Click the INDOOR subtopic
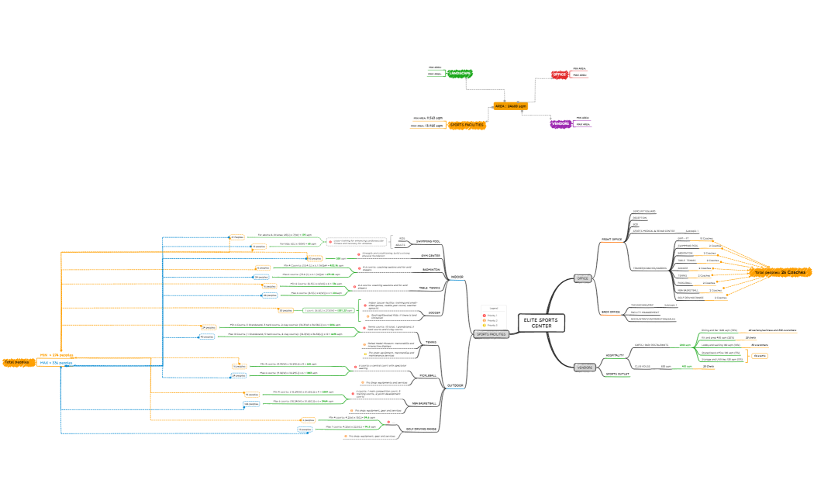Screen dimensions: 814x504 457,275
